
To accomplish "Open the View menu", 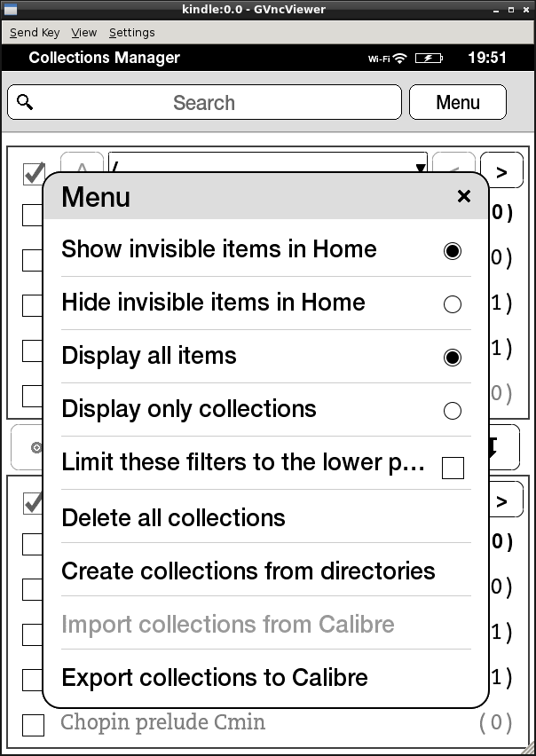I will 83,32.
